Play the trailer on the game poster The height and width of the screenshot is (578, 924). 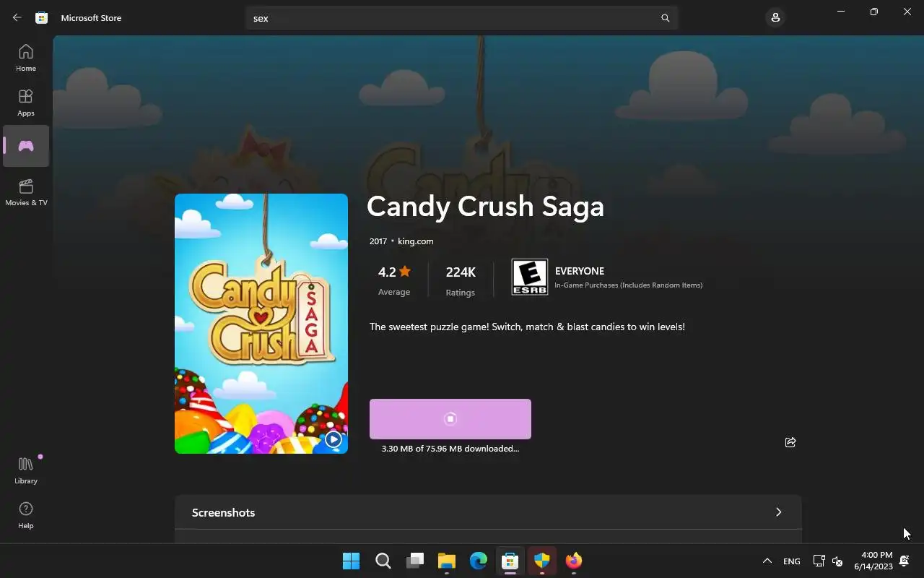tap(333, 439)
